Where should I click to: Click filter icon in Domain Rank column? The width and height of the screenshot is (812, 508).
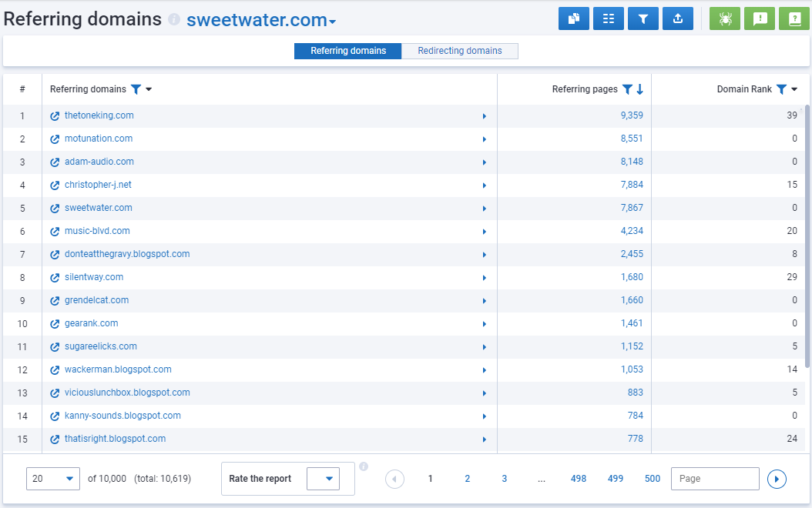(781, 89)
